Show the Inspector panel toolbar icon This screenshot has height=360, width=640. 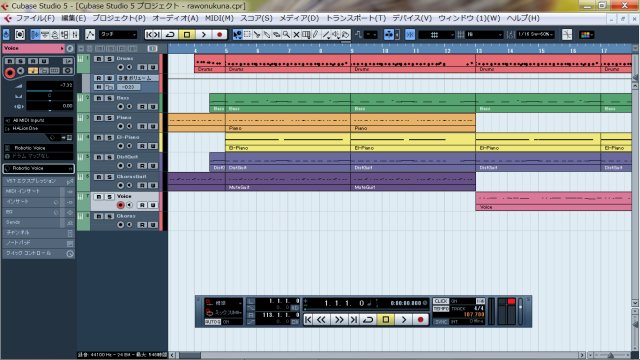[x=36, y=35]
